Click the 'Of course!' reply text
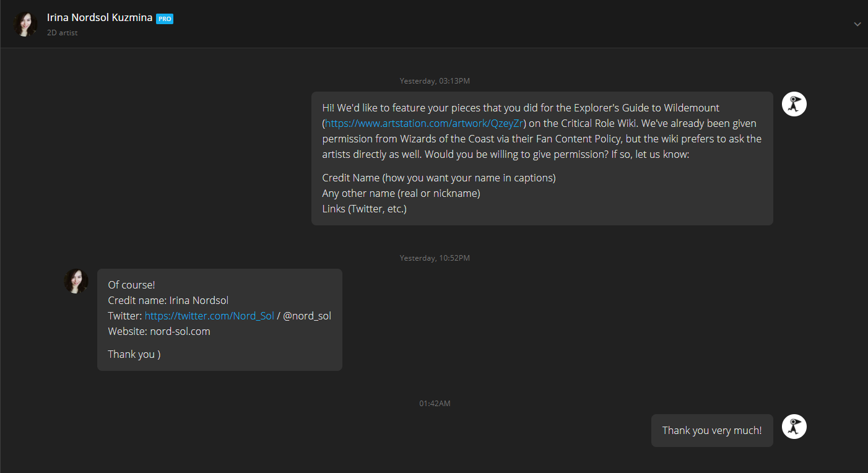This screenshot has height=473, width=868. pyautogui.click(x=131, y=285)
